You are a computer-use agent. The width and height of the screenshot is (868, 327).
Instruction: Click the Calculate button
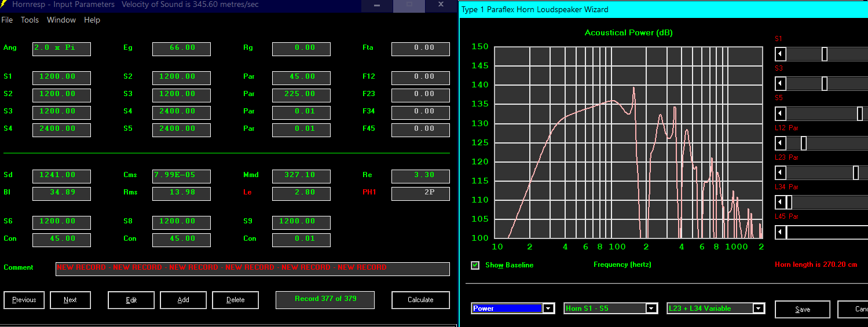point(420,300)
